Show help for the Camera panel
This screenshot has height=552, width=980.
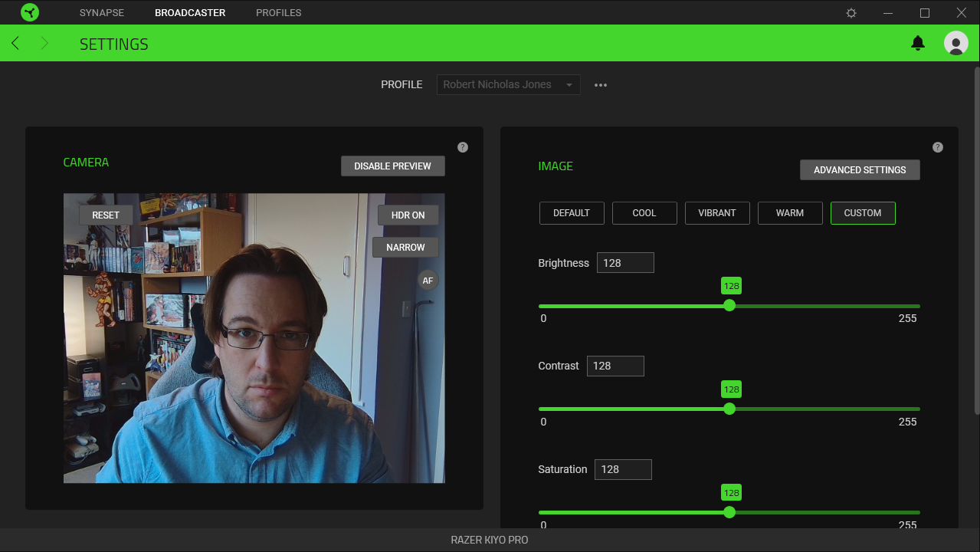click(x=463, y=147)
